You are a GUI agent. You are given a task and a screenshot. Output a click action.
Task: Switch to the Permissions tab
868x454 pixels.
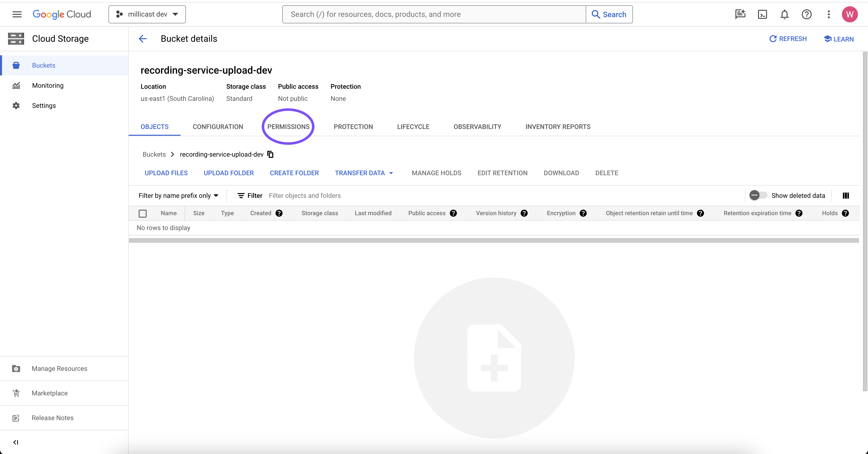coord(288,127)
